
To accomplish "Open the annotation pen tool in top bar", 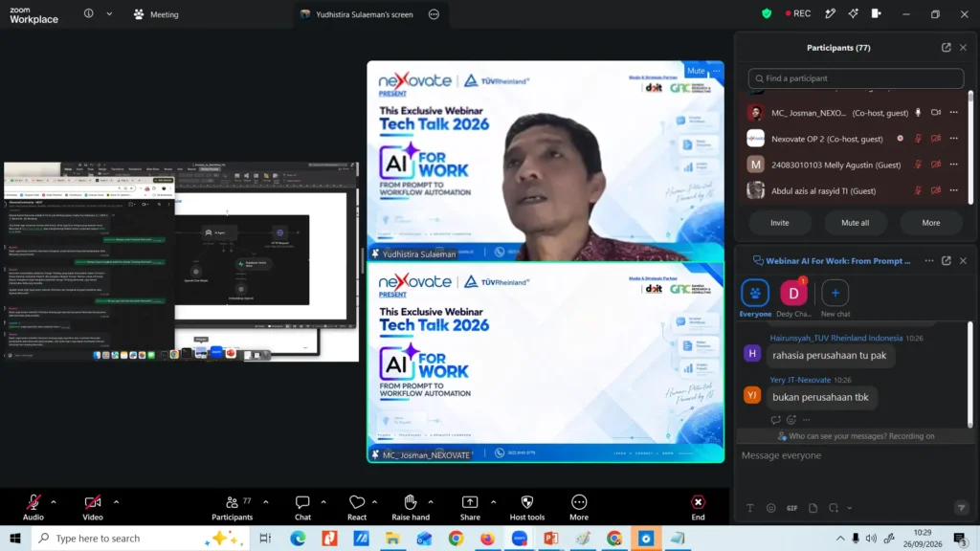I will pyautogui.click(x=830, y=13).
